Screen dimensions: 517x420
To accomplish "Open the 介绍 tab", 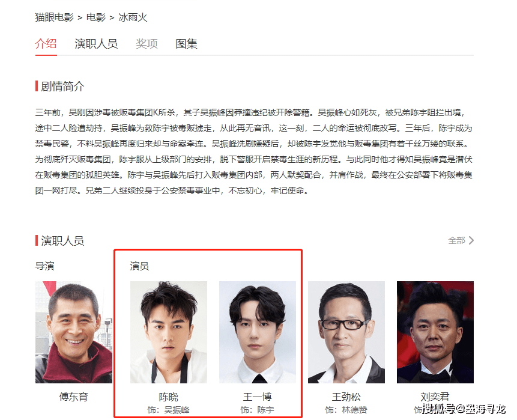I will coord(46,43).
